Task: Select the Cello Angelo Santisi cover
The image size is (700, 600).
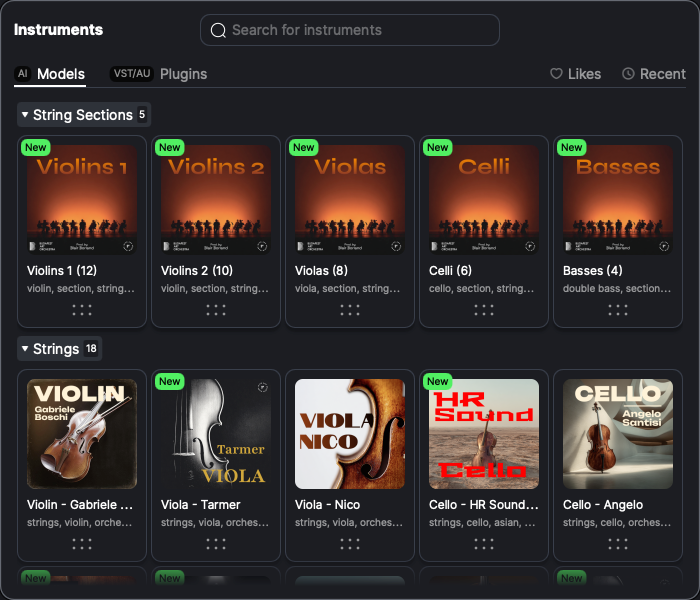Action: tap(618, 433)
